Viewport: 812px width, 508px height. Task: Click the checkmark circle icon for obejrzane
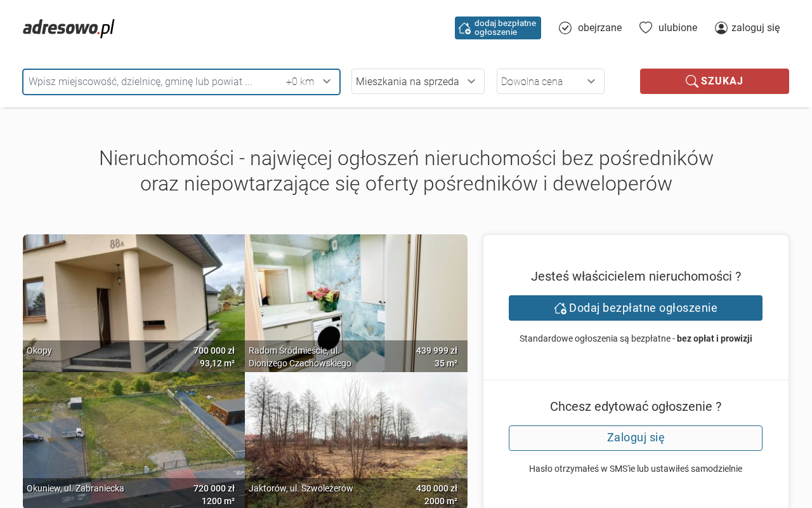click(565, 28)
